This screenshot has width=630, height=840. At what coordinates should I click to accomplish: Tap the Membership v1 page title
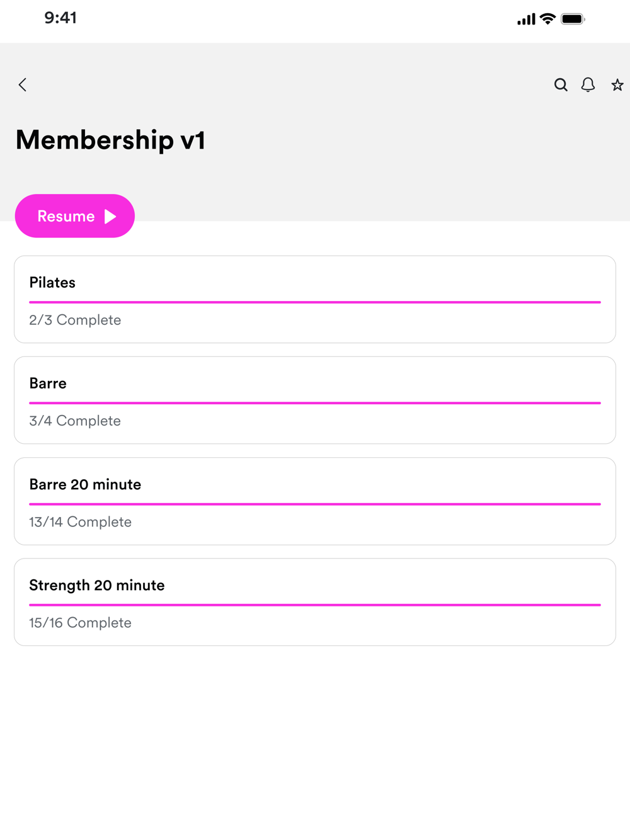[x=110, y=140]
